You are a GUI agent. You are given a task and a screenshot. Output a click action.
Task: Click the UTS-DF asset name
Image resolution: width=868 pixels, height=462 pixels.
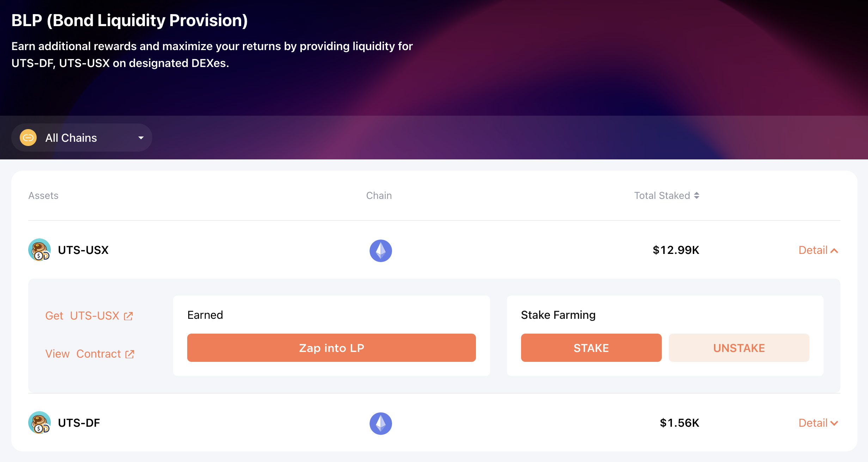79,423
